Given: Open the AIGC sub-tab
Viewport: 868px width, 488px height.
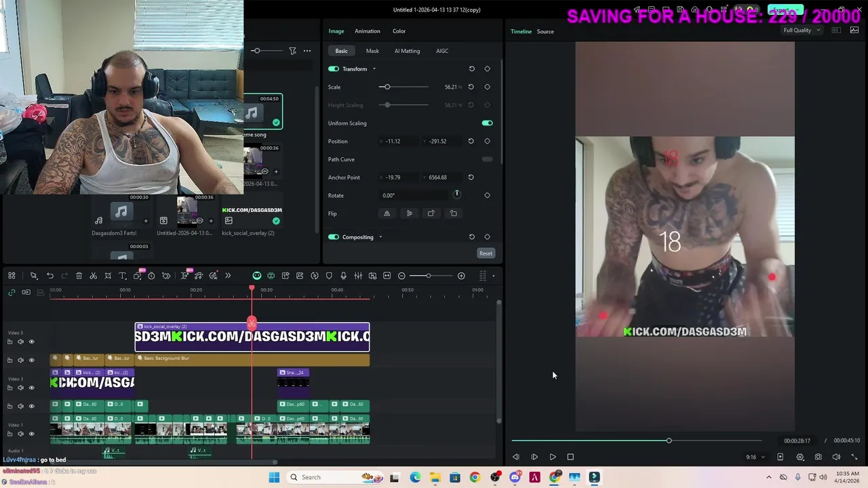Looking at the screenshot, I should 442,51.
